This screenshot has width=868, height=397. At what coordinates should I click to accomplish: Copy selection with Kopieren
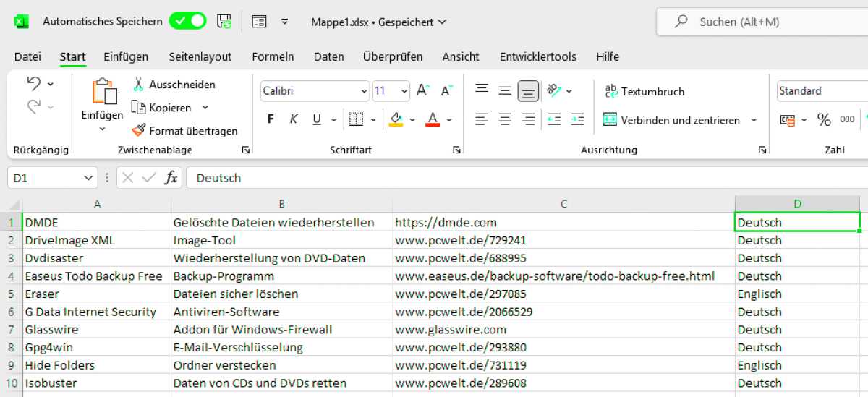(x=161, y=108)
